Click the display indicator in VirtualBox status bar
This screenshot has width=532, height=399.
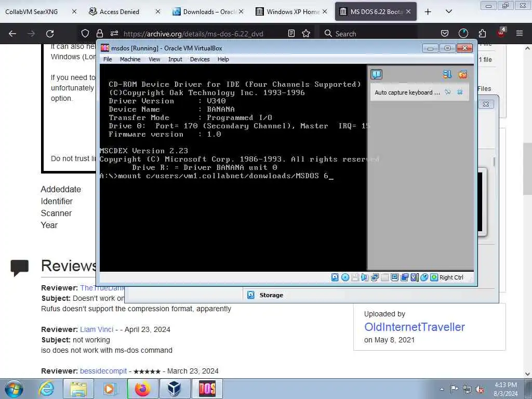coord(395,277)
